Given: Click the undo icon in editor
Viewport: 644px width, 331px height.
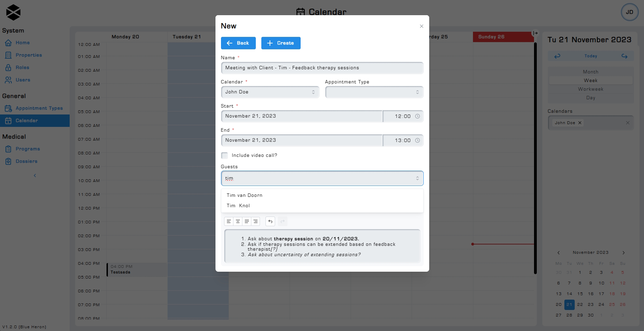Looking at the screenshot, I should 270,221.
